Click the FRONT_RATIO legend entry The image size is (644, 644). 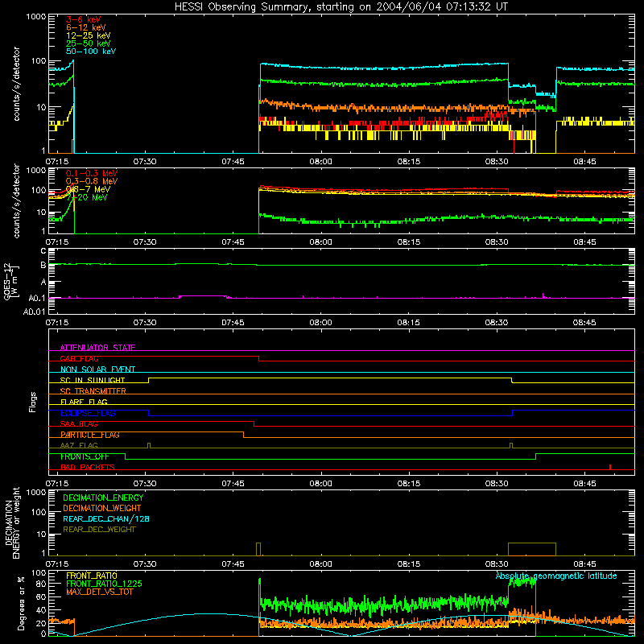[x=92, y=576]
